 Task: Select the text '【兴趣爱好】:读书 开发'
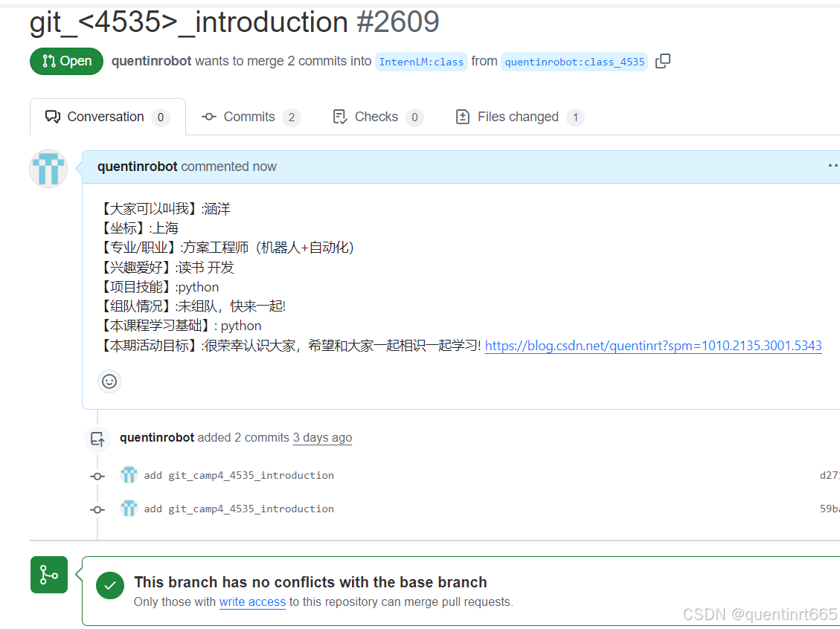(x=167, y=267)
